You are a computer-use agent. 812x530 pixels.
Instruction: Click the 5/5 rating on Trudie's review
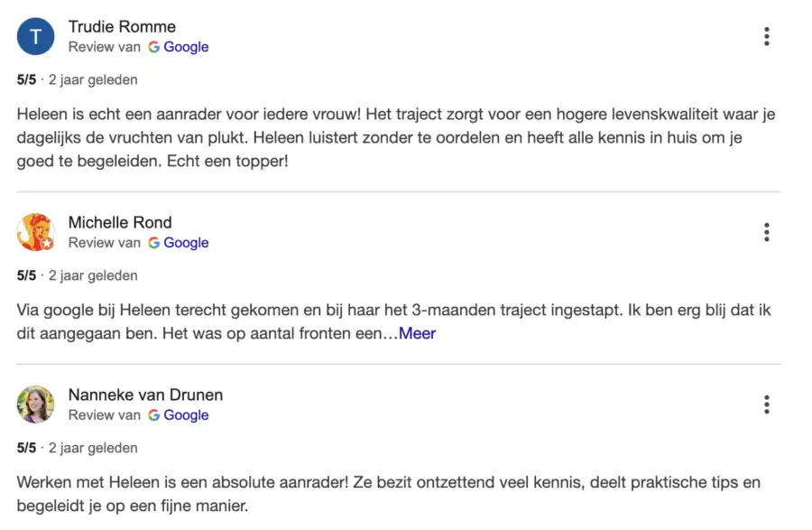point(26,79)
